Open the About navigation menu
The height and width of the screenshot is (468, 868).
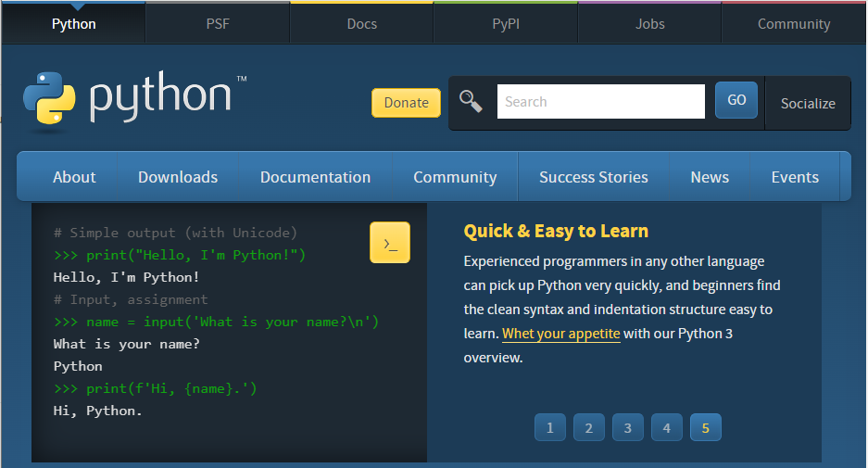point(74,177)
